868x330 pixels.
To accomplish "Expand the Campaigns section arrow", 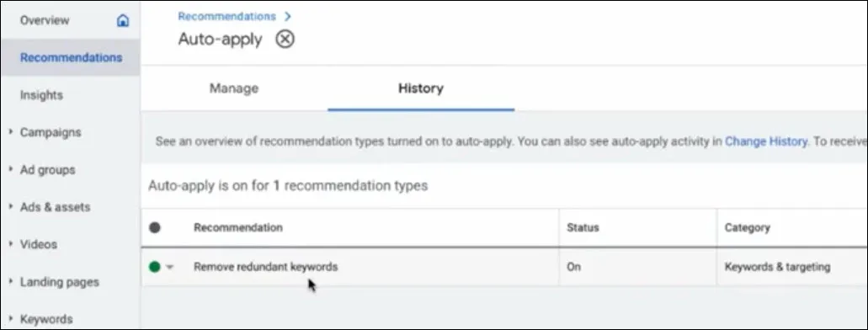I will (10, 132).
